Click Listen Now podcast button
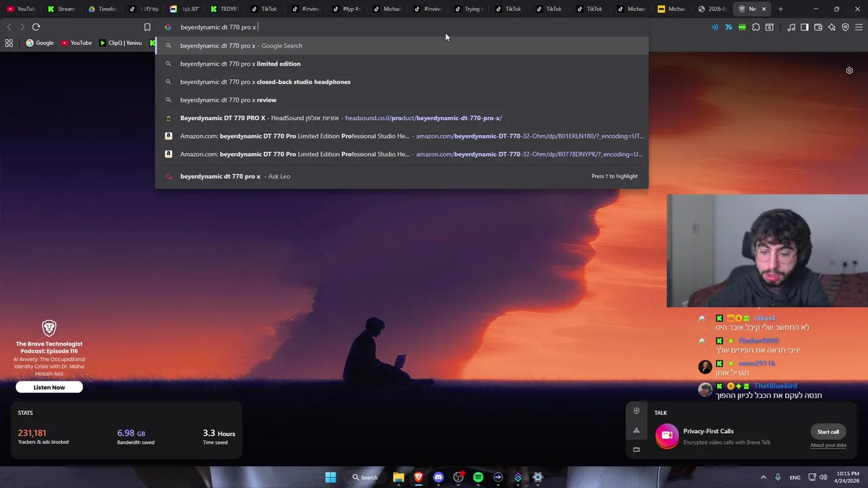This screenshot has height=488, width=868. click(50, 387)
